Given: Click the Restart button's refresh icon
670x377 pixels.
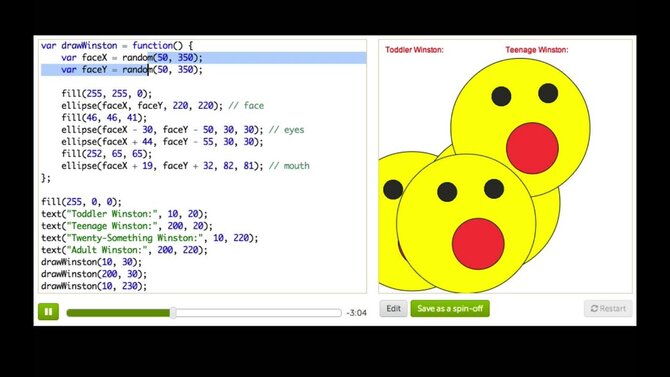Looking at the screenshot, I should click(594, 308).
